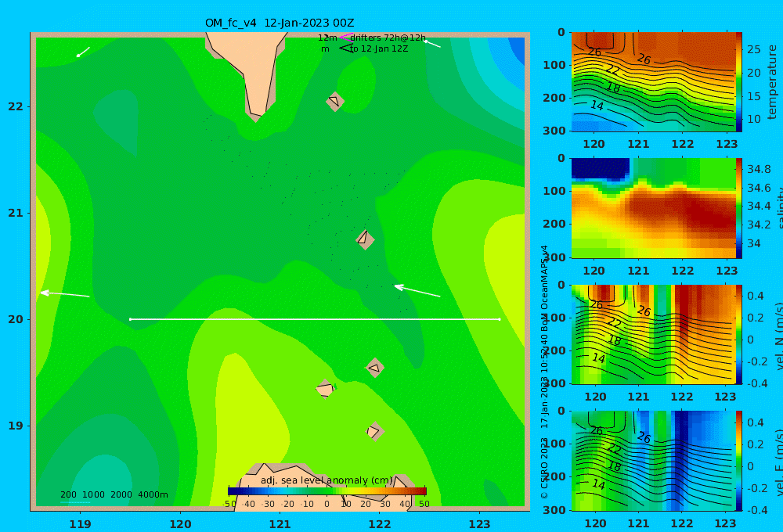Click the short white arrow in map's top-left corner
This screenshot has height=532, width=783.
(83, 52)
